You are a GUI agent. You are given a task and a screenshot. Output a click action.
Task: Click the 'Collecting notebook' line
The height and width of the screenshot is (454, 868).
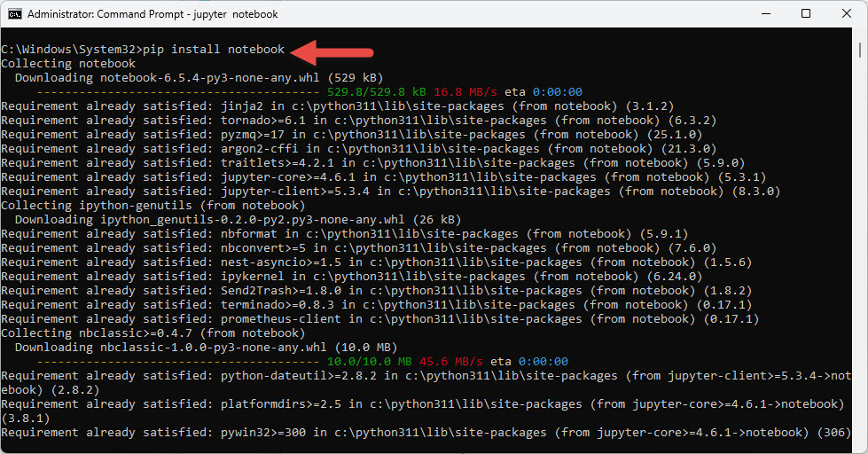pyautogui.click(x=68, y=64)
